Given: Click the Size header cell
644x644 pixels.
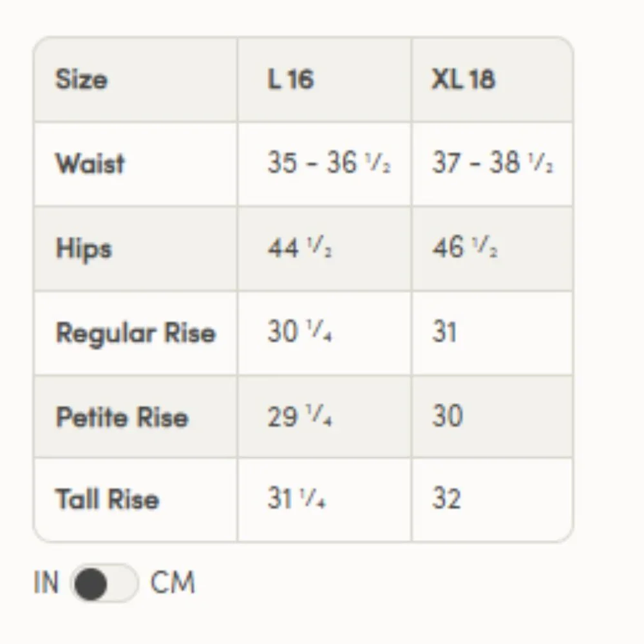Looking at the screenshot, I should (x=135, y=79).
